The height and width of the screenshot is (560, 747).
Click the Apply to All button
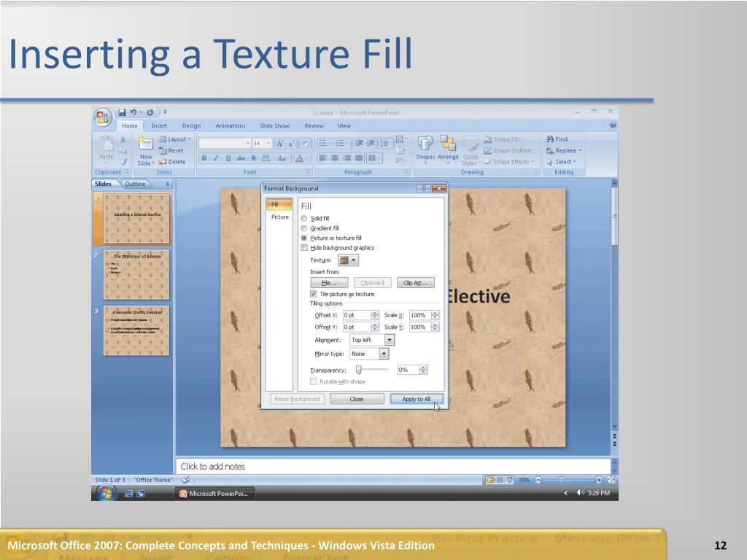pos(417,399)
